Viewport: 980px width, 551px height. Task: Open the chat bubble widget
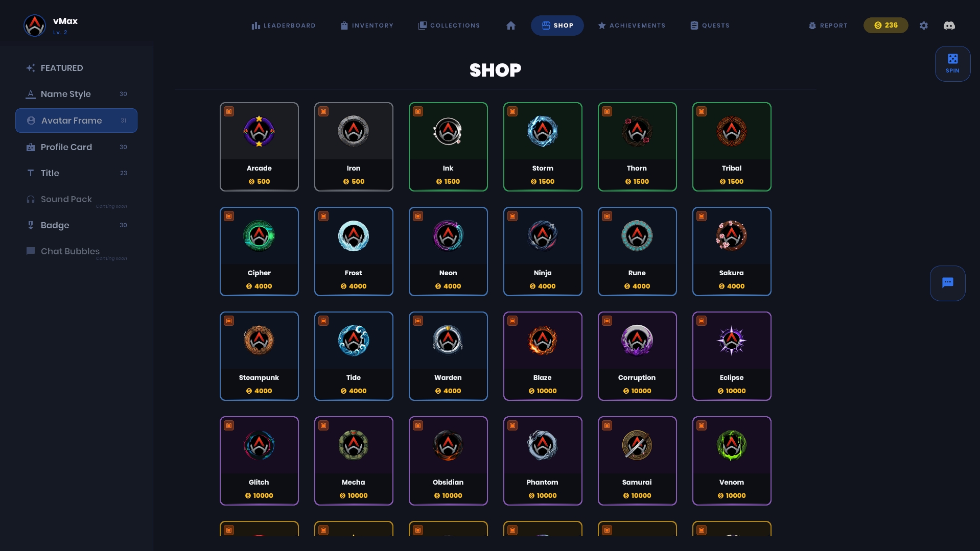coord(947,283)
